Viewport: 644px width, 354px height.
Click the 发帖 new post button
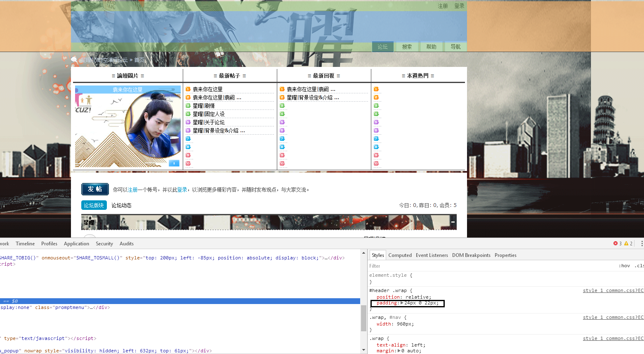click(x=95, y=189)
